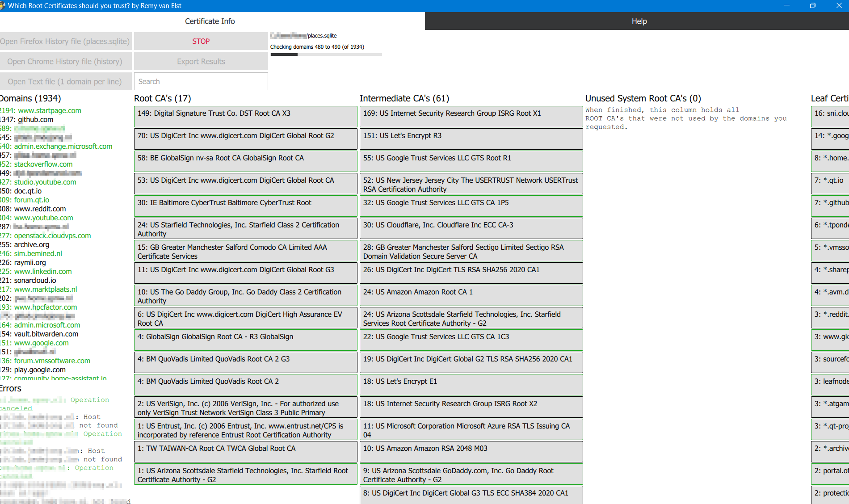The width and height of the screenshot is (849, 504).
Task: Select Cloudflare Inc ECC CA-3 intermediate
Action: pos(471,228)
